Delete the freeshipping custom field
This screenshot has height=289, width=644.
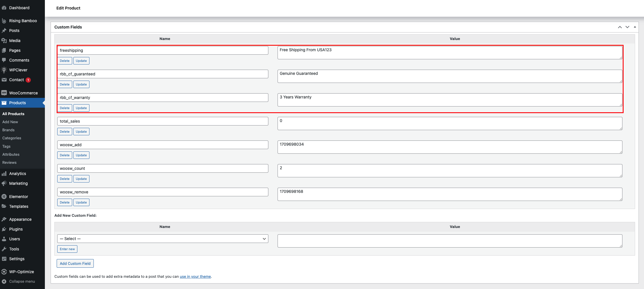[65, 61]
